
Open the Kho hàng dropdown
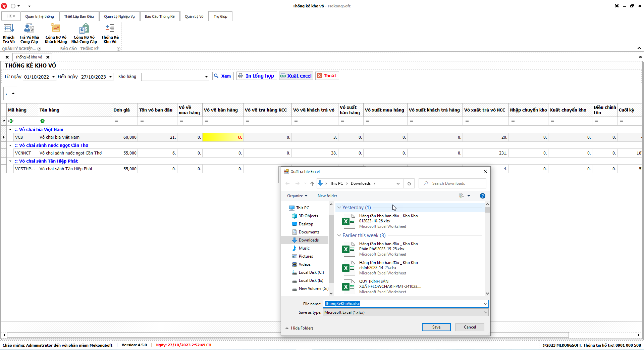[x=206, y=77]
